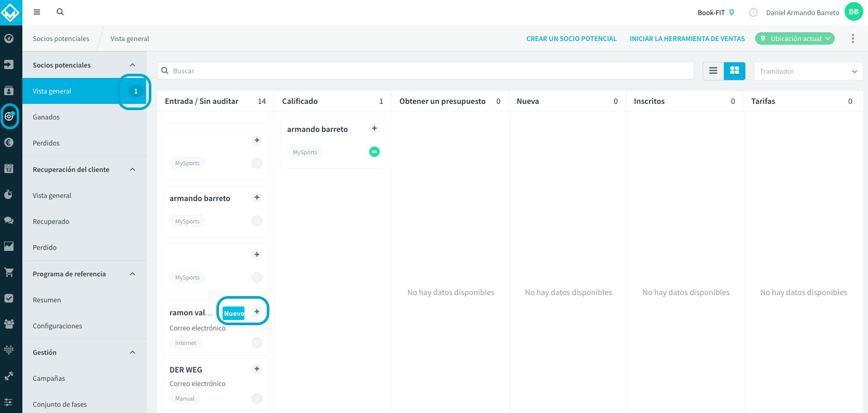Viewport: 868px width, 413px height.
Task: Open the analytics chart sidebar icon
Action: pyautogui.click(x=9, y=246)
